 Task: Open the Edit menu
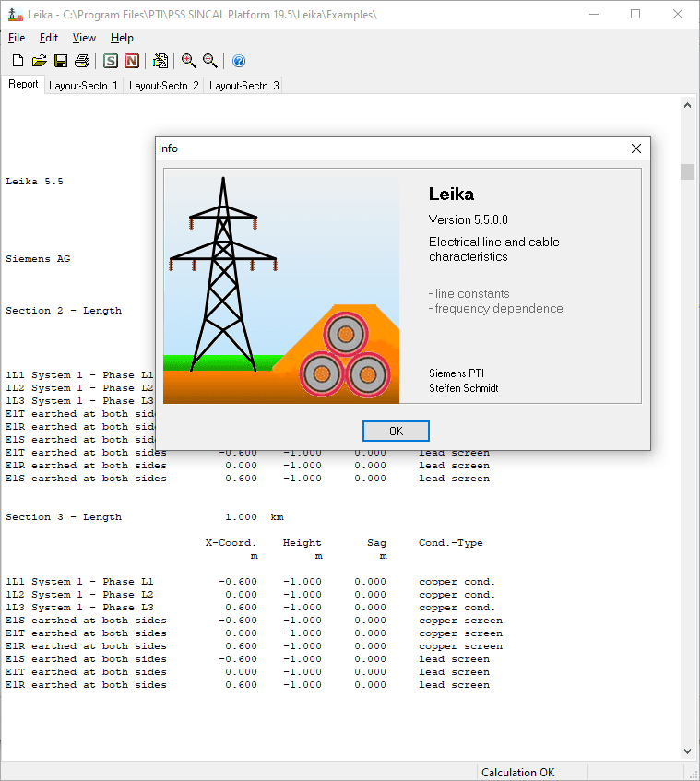[x=49, y=38]
